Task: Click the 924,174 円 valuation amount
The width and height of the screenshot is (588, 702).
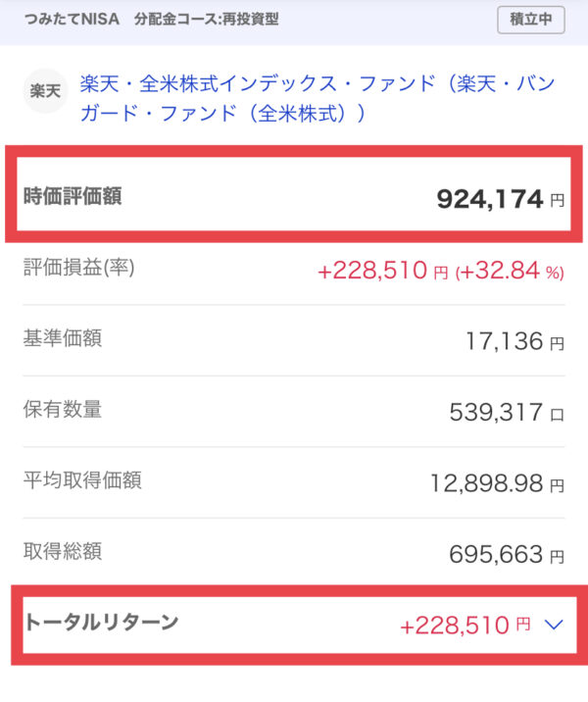Action: point(501,199)
